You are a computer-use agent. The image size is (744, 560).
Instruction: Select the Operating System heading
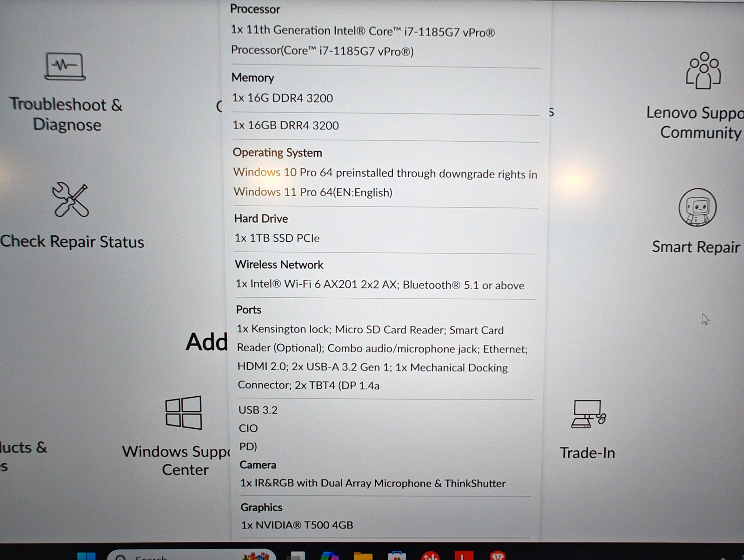[277, 153]
